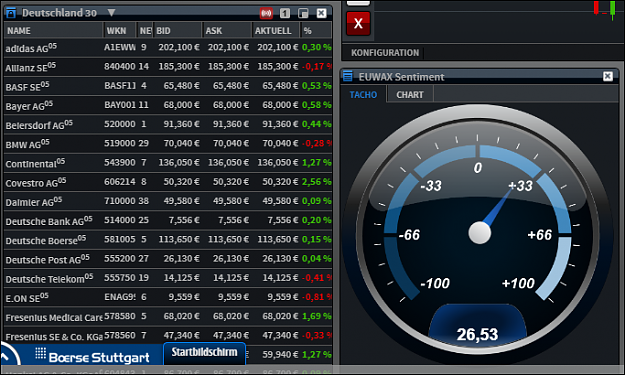Click the red X button
Image resolution: width=625 pixels, height=375 pixels.
point(358,23)
